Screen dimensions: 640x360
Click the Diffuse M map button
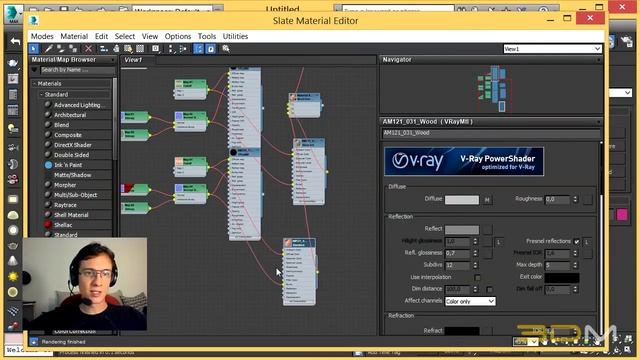click(487, 200)
